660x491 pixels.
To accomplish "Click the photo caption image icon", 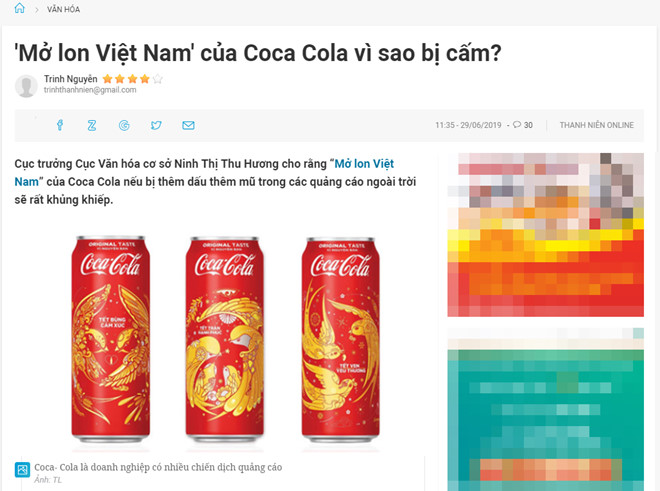I will pos(22,470).
